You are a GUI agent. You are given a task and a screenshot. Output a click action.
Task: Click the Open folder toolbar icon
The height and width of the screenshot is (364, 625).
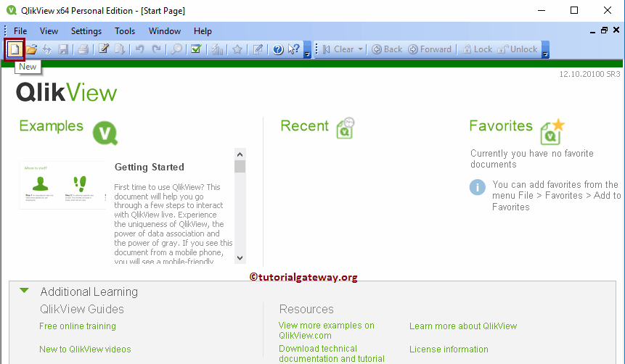coord(31,49)
